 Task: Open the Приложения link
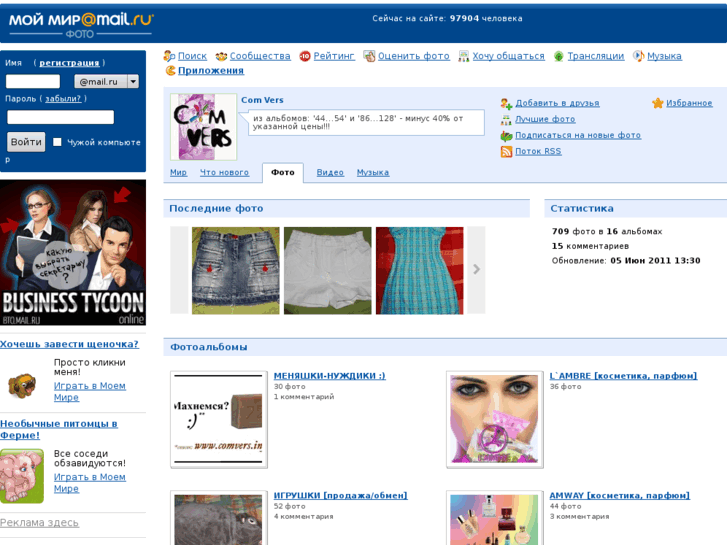pyautogui.click(x=211, y=71)
